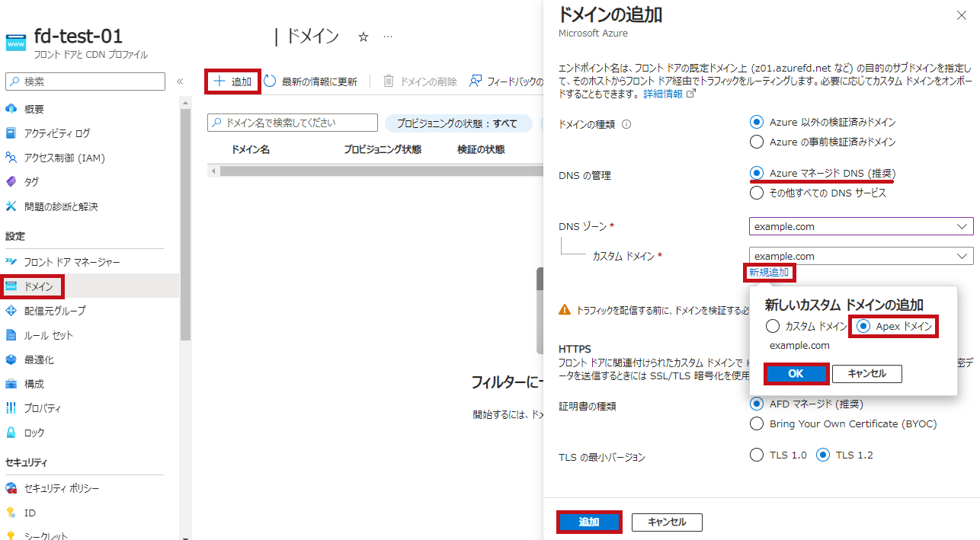Screen dimensions: 980x540
Task: Click the ドメイン名 column header
Action: 251,150
